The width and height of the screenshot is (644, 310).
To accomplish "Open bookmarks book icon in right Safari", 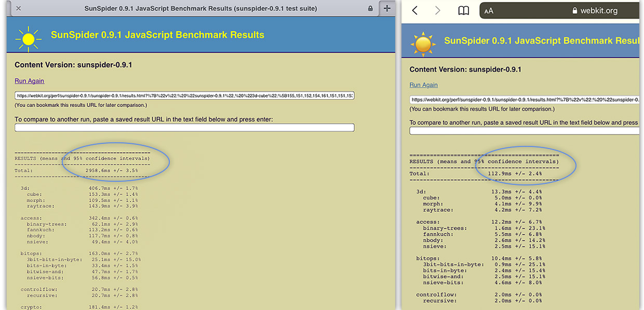I will click(463, 10).
